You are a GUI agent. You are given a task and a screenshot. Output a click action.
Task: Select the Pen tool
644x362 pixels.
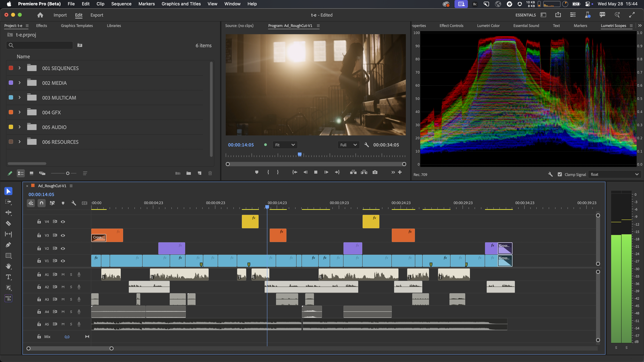pyautogui.click(x=8, y=245)
